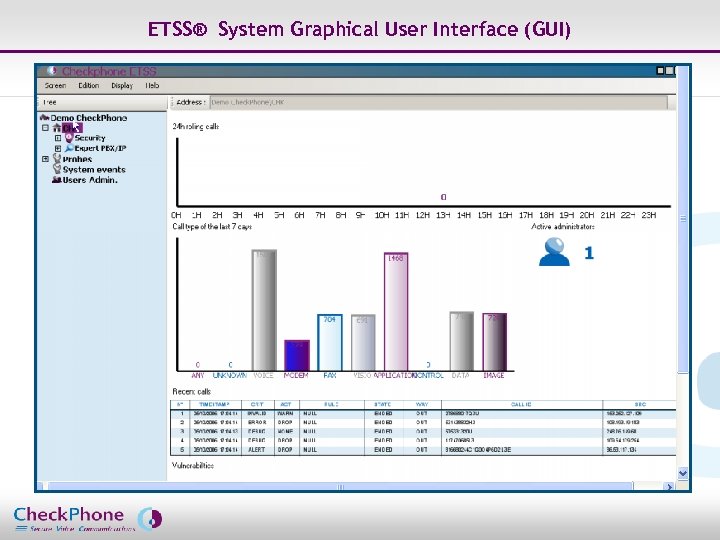Click the Expert PBX/IP magnifier icon
720x540 pixels.
(x=69, y=148)
